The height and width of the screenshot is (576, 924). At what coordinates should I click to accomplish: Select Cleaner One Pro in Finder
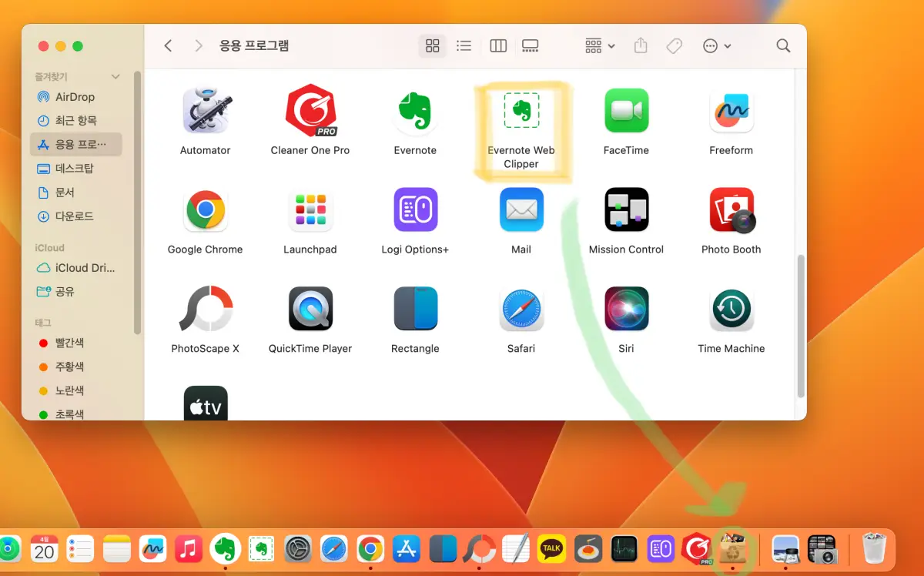(x=310, y=111)
